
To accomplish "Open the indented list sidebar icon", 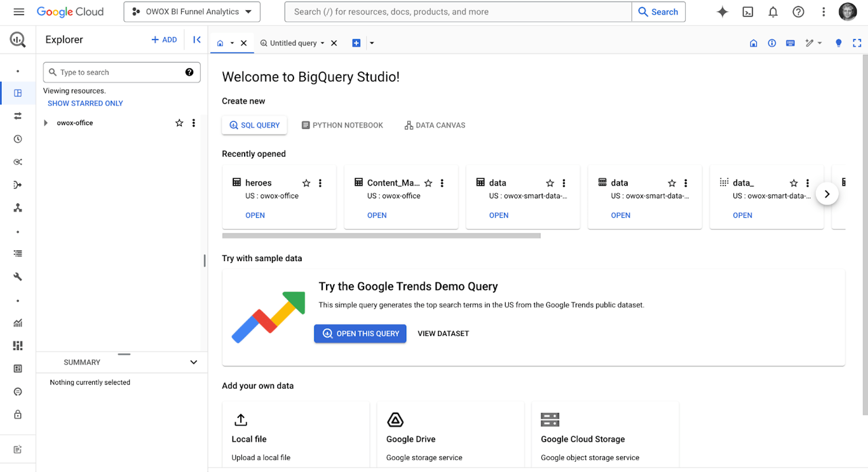I will click(18, 253).
